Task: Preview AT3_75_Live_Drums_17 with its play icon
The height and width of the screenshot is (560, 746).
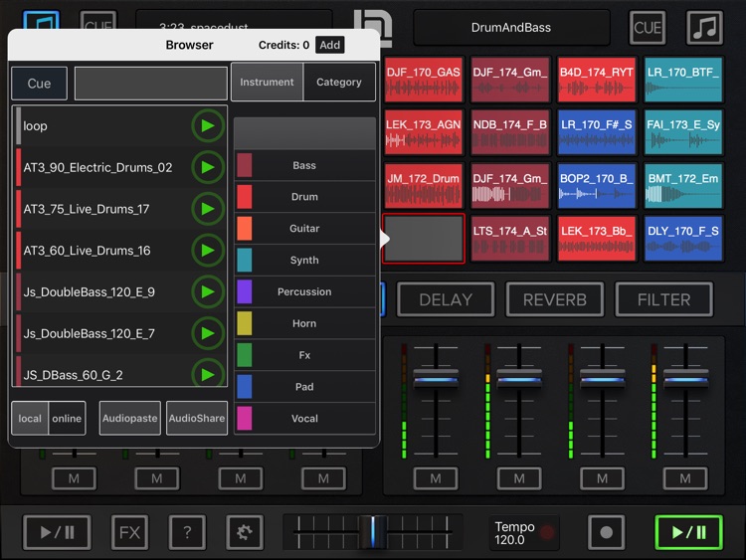Action: (x=208, y=209)
